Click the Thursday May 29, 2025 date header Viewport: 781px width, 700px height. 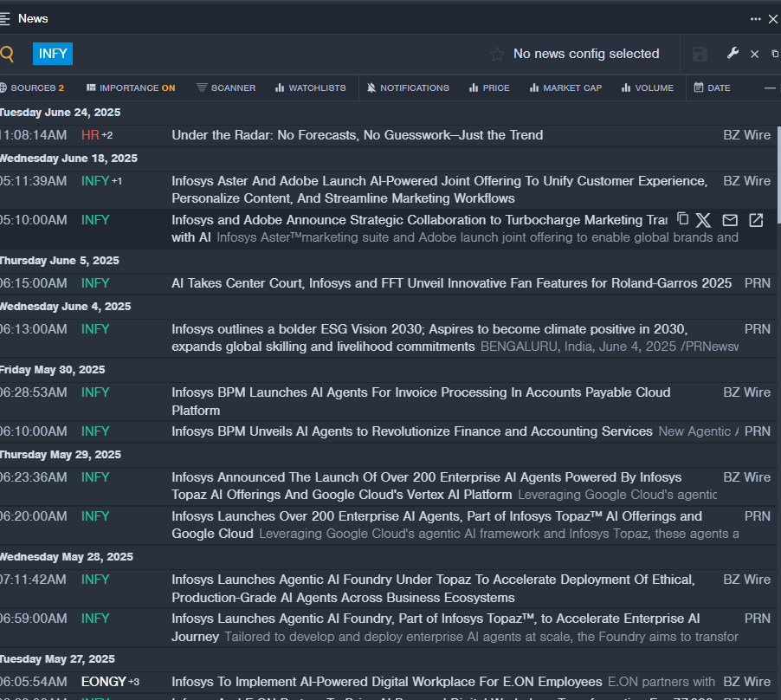coord(61,454)
